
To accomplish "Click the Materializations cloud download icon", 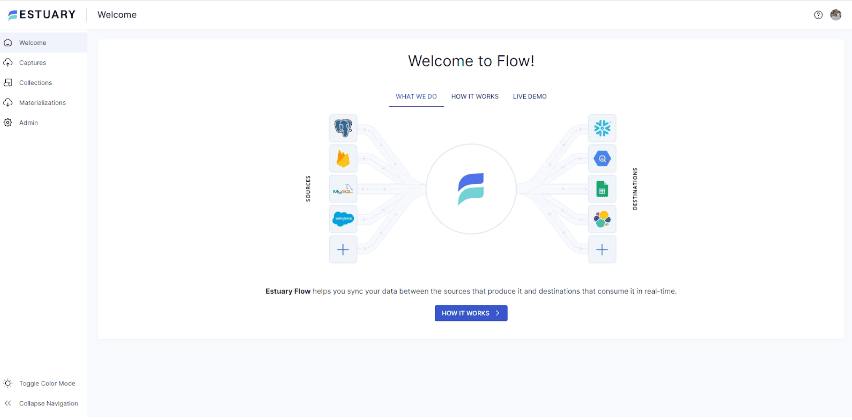I will pyautogui.click(x=8, y=103).
